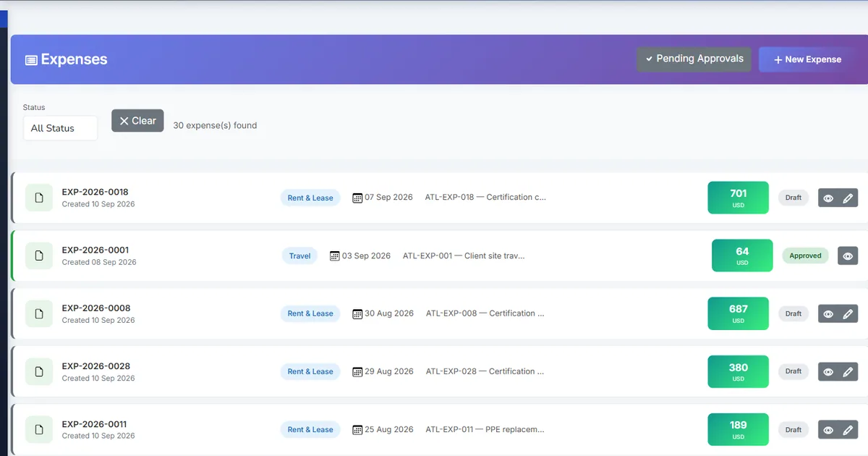The width and height of the screenshot is (868, 456).
Task: Edit expense EXP-2026-0018 with pencil icon
Action: point(848,198)
